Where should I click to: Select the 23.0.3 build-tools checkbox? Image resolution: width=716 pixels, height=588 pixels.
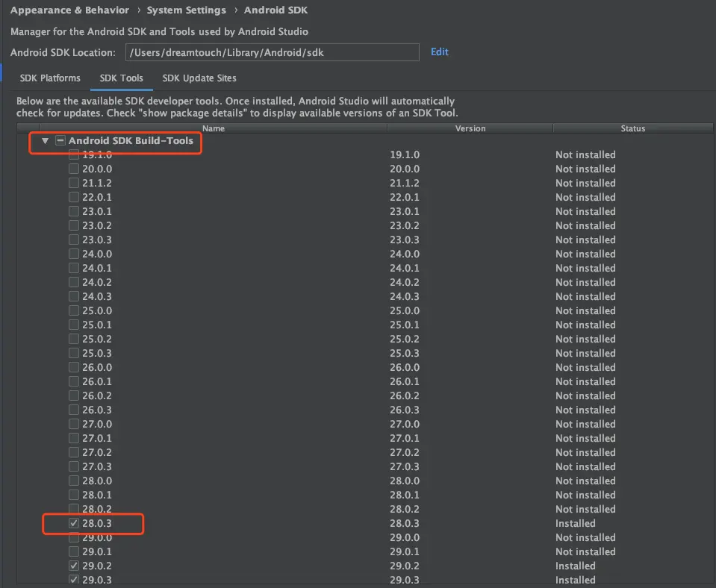click(73, 240)
